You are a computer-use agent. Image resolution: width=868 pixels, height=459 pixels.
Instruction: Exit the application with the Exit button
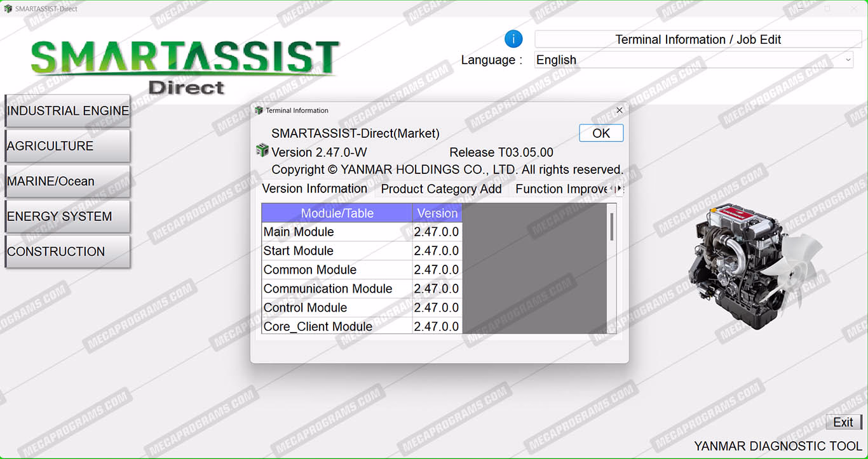coord(843,422)
